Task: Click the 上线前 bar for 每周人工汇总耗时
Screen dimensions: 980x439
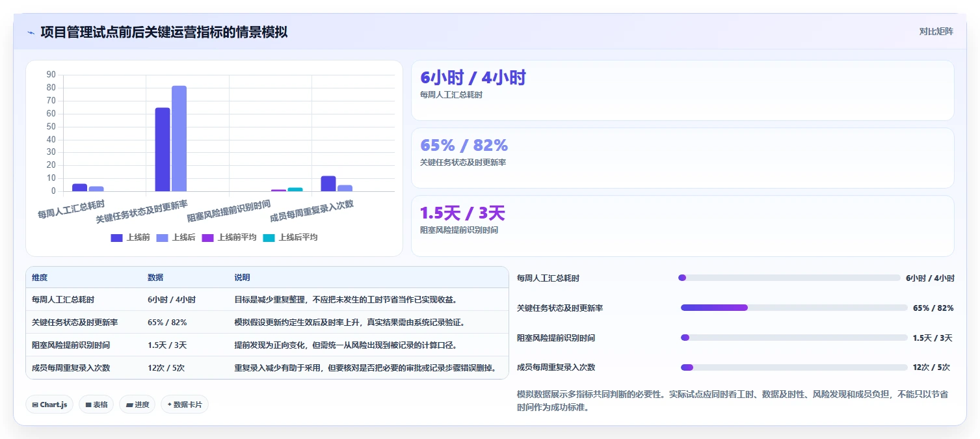Action: (79, 187)
